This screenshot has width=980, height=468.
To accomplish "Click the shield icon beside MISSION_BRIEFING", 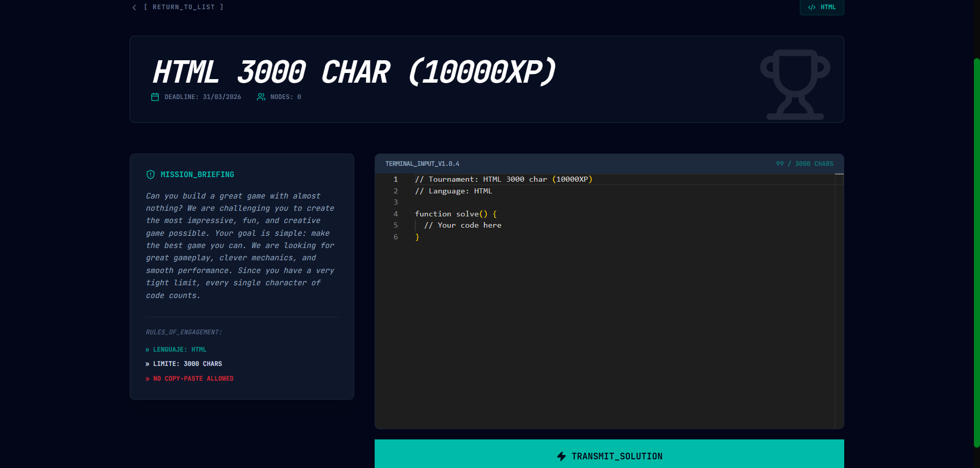I will 151,175.
